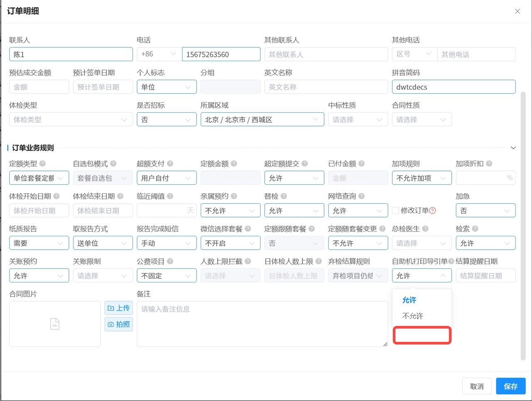Viewport: 532px width, 401px height.
Task: Click help icon next to 定额类型
Action: pyautogui.click(x=42, y=164)
